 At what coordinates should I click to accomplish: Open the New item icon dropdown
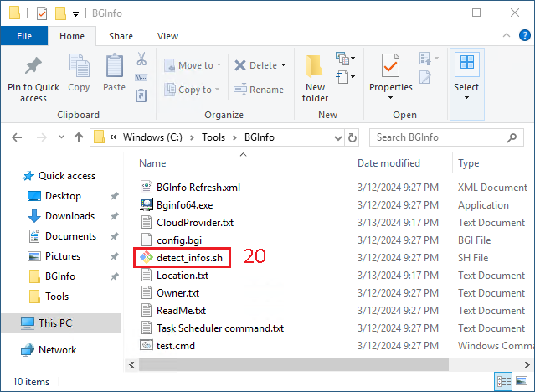(345, 59)
